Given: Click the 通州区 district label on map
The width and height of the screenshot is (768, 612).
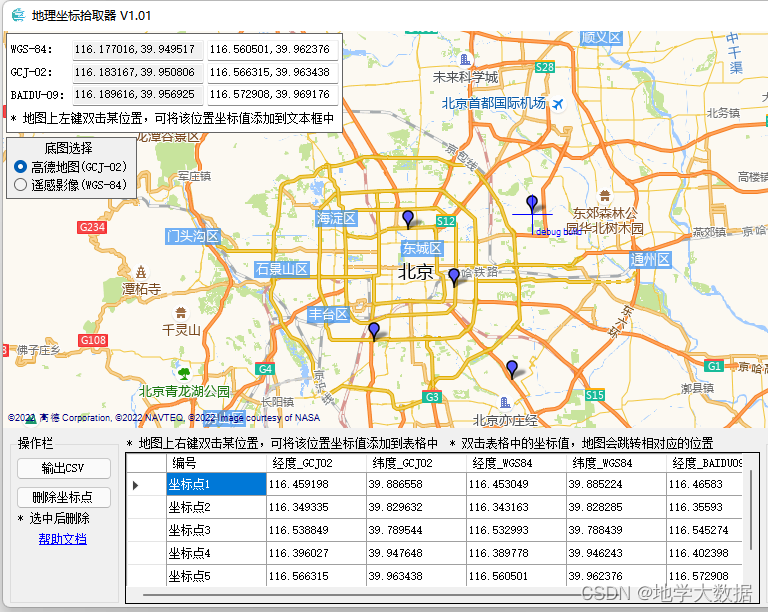Looking at the screenshot, I should pyautogui.click(x=650, y=259).
